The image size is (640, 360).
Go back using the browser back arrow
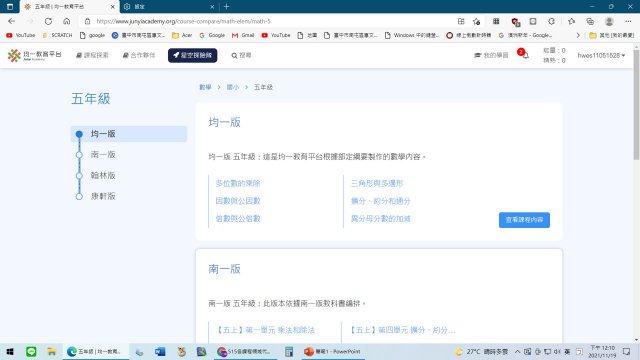(11, 21)
